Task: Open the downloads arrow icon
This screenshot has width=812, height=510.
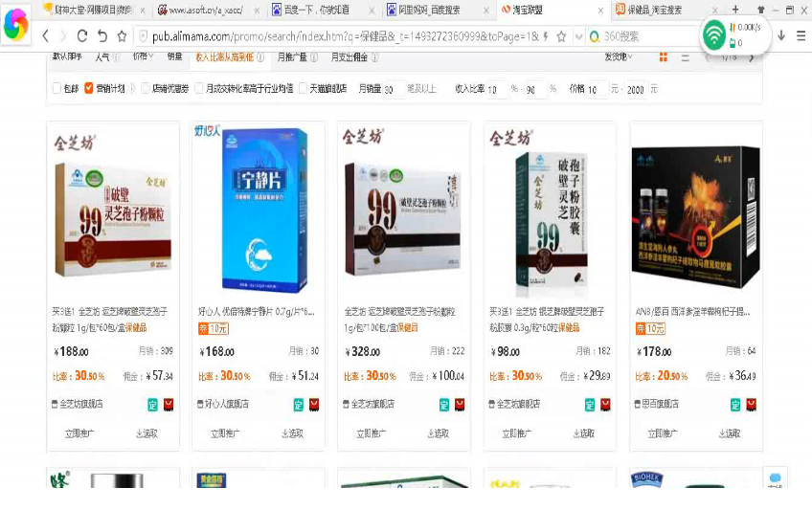Action: 781,35
